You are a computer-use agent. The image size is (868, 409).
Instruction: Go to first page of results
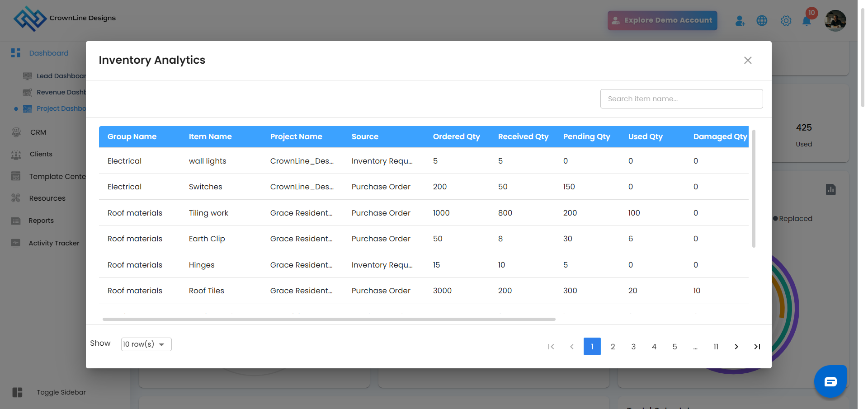click(x=551, y=347)
